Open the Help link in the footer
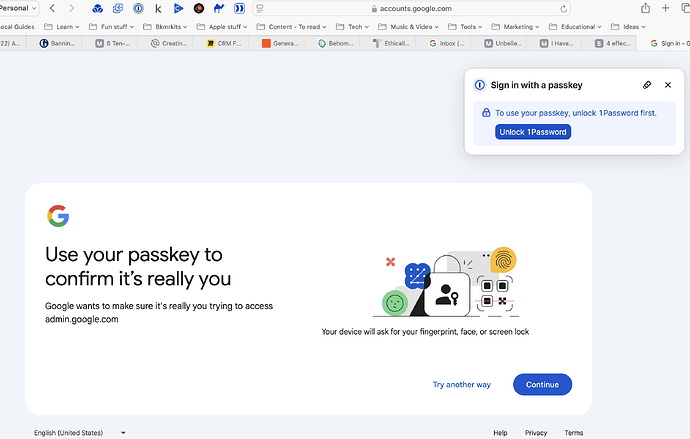The image size is (690, 439). [x=500, y=433]
